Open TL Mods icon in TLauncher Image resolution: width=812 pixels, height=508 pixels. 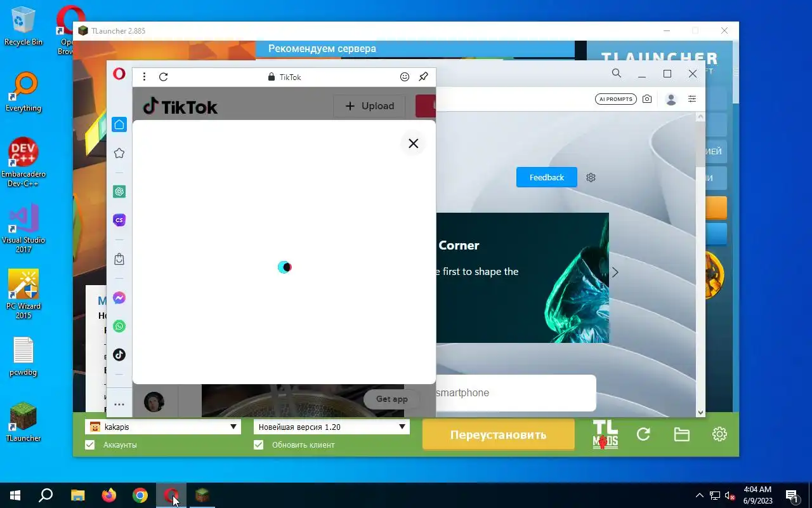[605, 434]
